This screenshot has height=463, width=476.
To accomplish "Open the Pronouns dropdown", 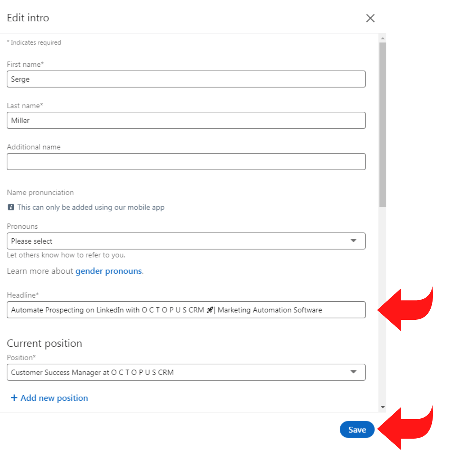I will click(x=186, y=241).
